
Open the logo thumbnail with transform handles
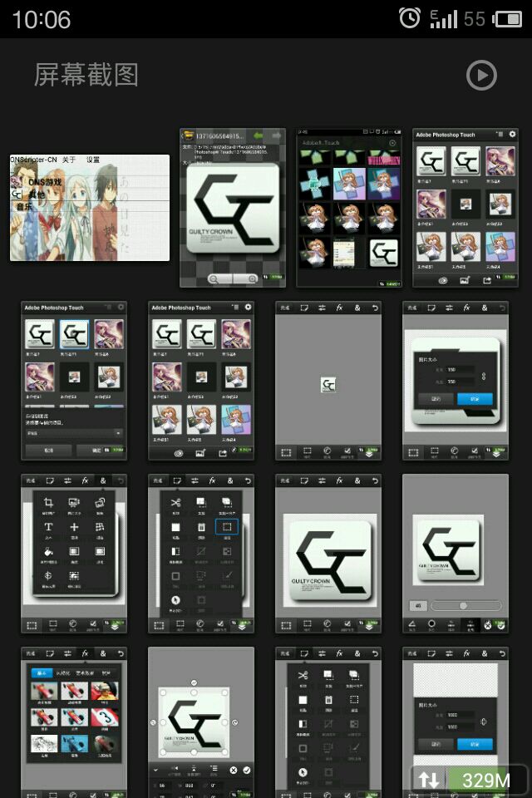tap(201, 722)
